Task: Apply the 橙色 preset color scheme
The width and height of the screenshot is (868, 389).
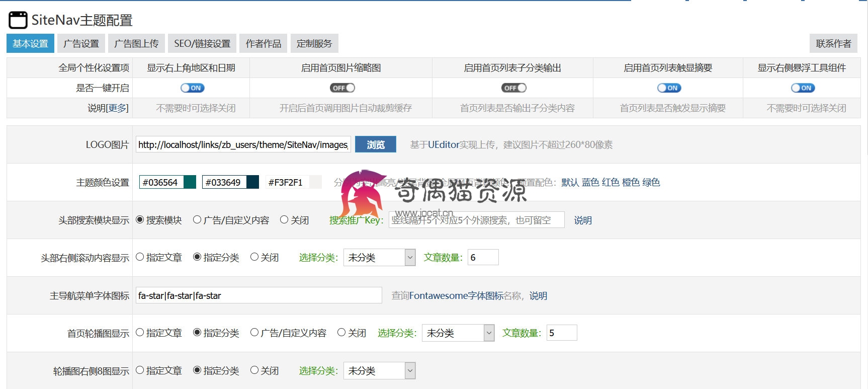Action: [631, 182]
